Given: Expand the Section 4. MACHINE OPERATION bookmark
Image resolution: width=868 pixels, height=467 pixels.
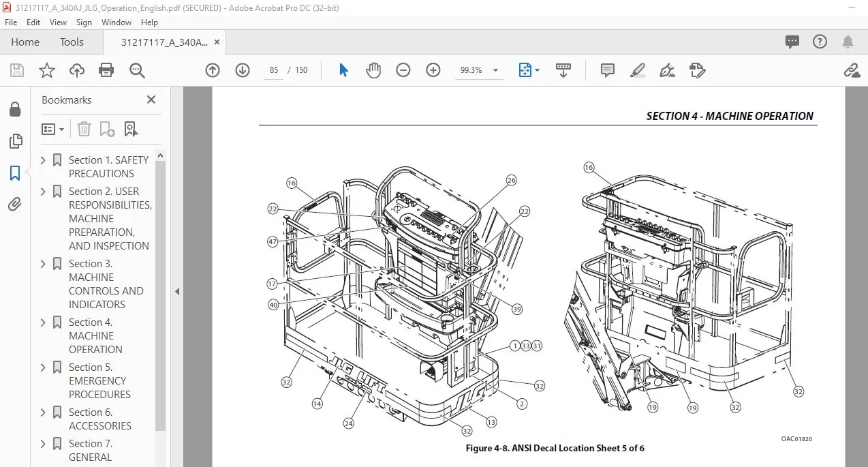Looking at the screenshot, I should [x=44, y=322].
